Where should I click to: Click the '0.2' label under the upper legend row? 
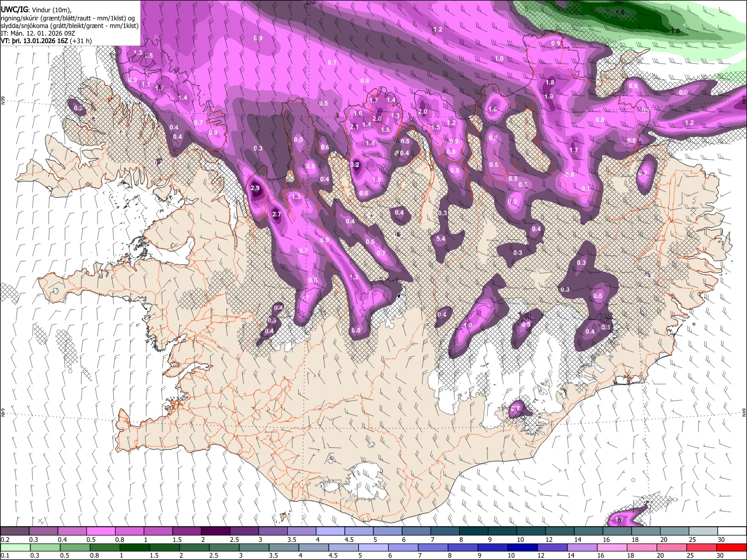4,540
